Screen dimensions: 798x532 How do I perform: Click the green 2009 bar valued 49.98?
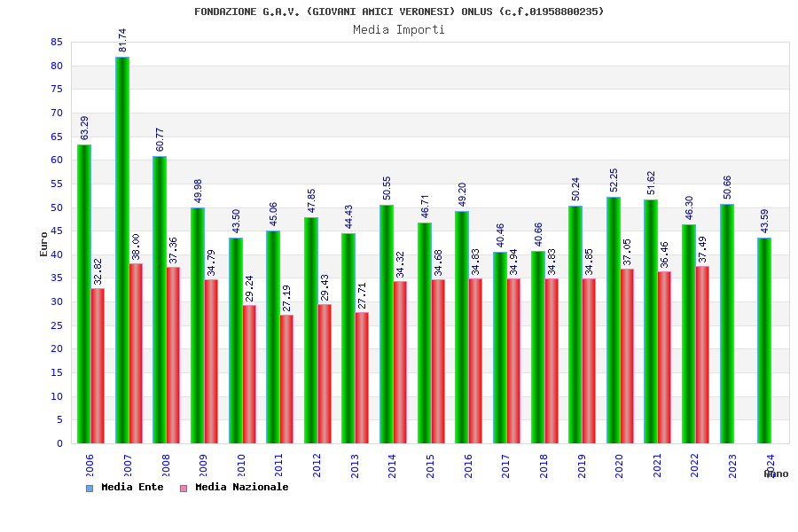point(198,325)
